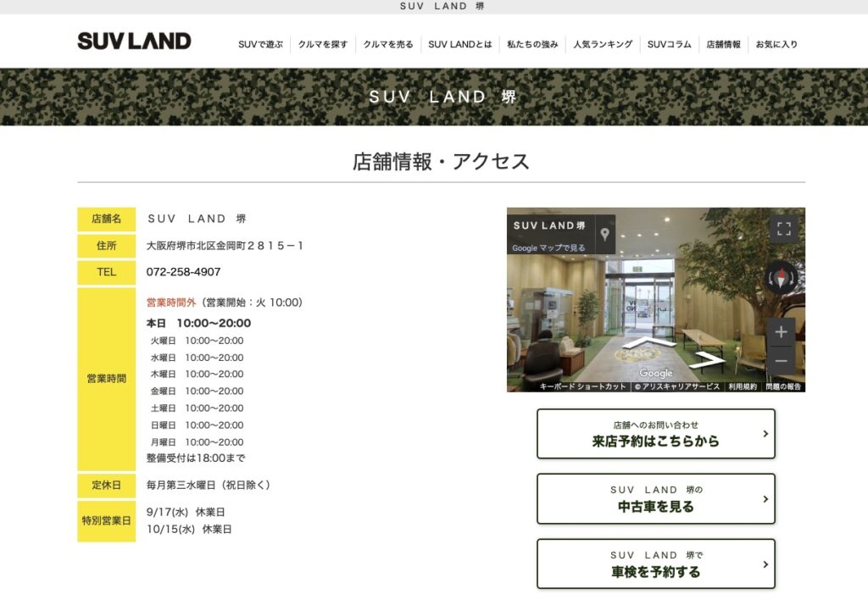
Task: Open the SUVコラム menu item
Action: click(x=670, y=44)
